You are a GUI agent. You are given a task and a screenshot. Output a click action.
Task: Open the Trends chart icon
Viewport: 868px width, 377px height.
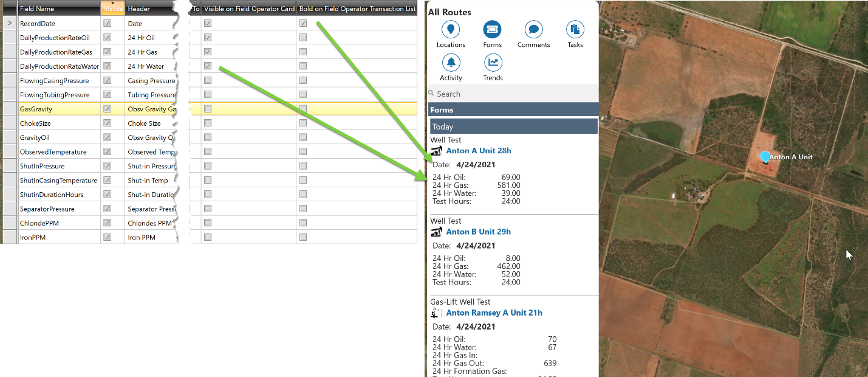tap(493, 63)
